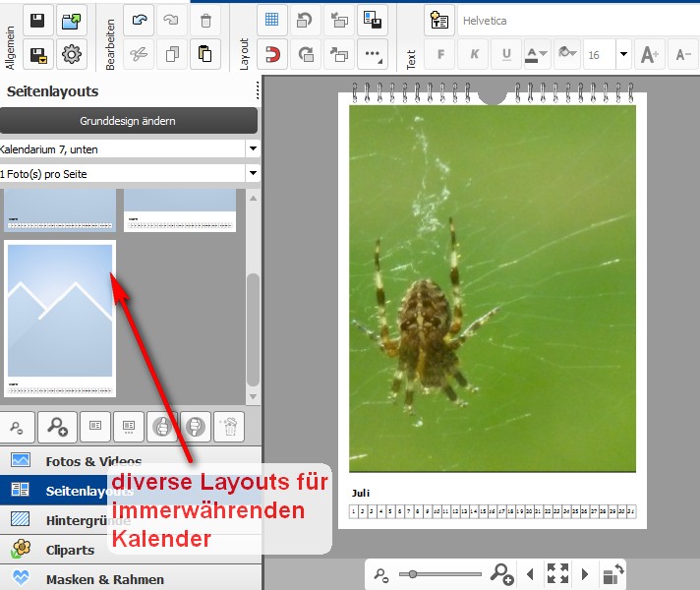700x590 pixels.
Task: Toggle the magnet snap icon
Action: tap(272, 55)
